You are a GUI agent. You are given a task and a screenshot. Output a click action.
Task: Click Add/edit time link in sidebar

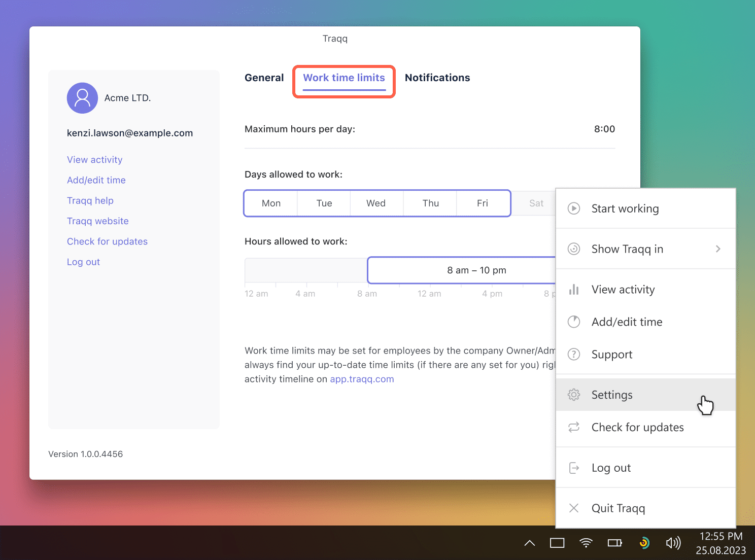[96, 180]
